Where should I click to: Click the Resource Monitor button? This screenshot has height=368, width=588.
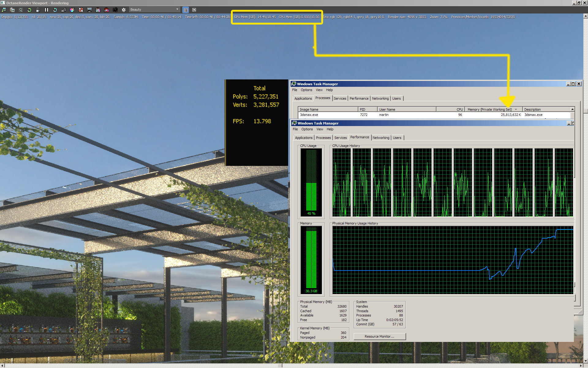tap(379, 336)
